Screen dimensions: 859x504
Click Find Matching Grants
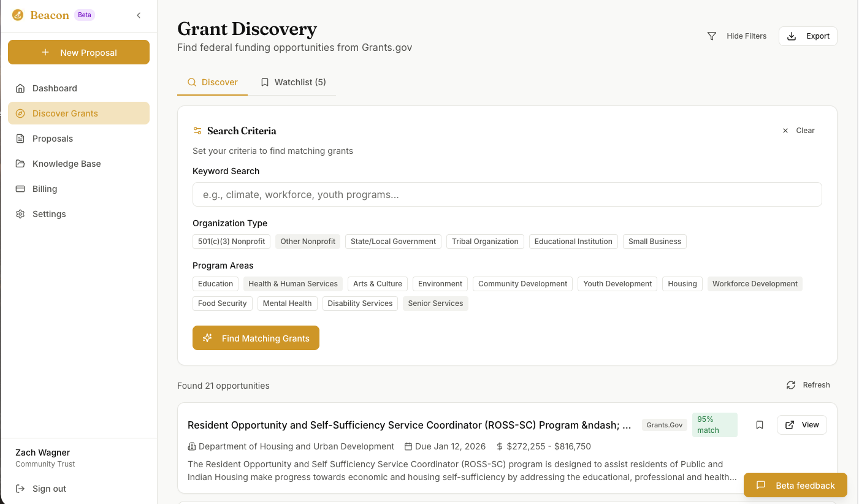click(256, 338)
